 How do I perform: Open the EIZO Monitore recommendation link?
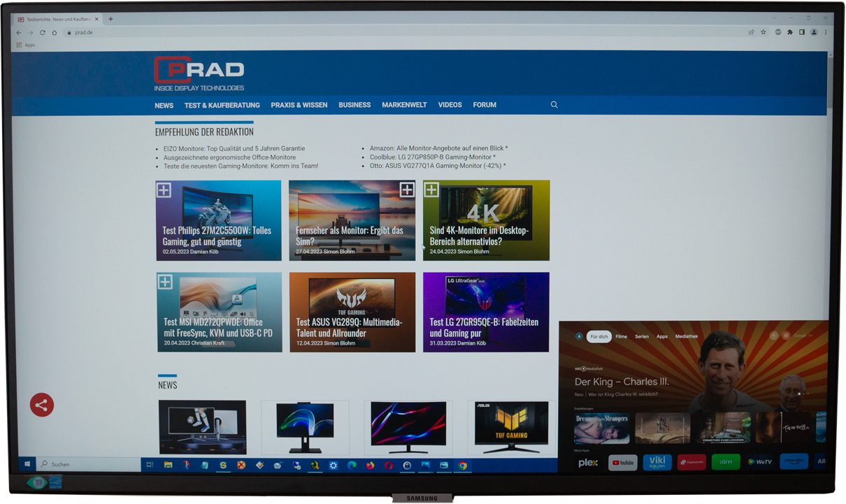[x=234, y=148]
